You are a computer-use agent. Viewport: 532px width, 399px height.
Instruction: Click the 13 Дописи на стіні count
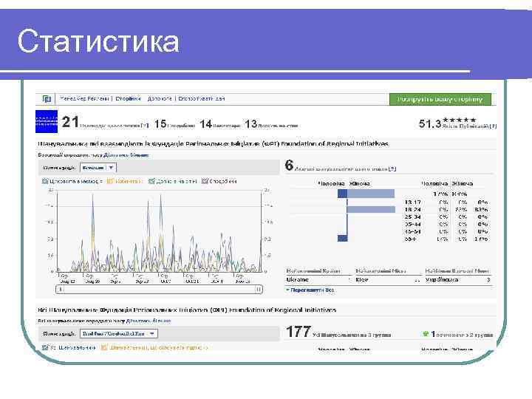[x=251, y=124]
